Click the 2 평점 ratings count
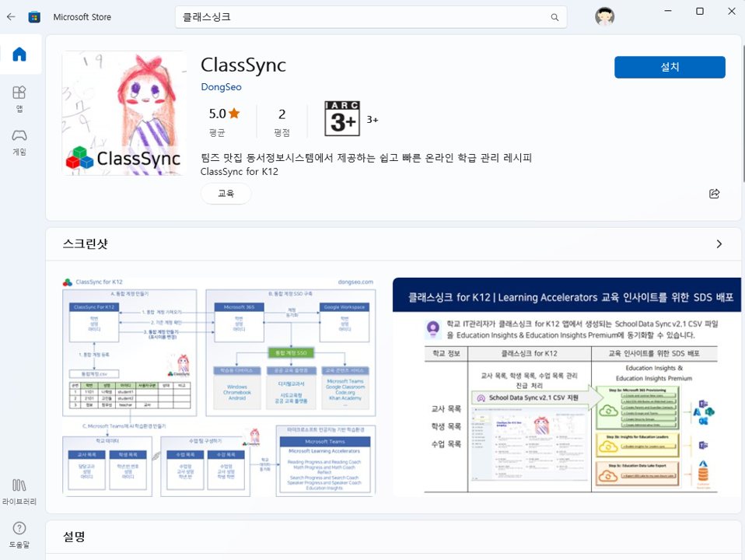745x560 pixels. pos(282,121)
